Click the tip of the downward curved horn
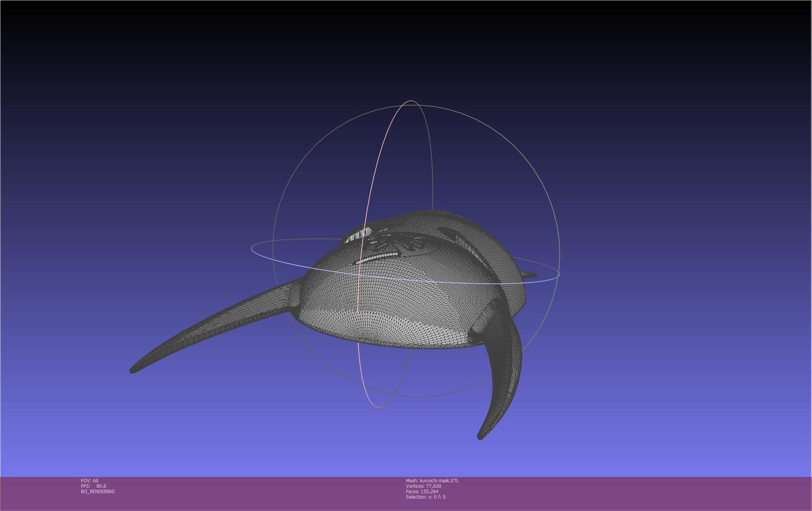 point(480,437)
